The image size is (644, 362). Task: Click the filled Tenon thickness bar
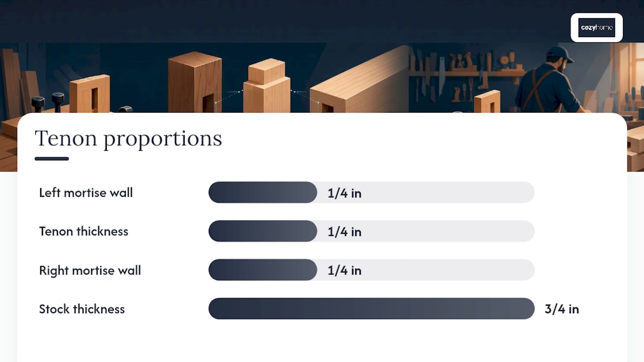263,231
